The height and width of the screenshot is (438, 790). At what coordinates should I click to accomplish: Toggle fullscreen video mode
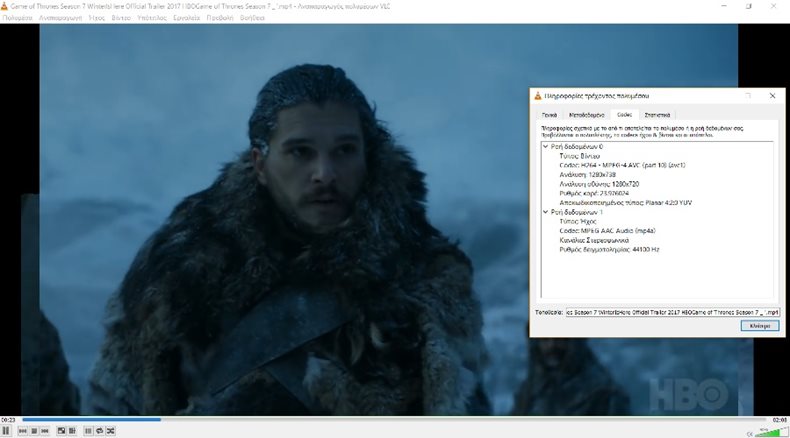[x=61, y=431]
